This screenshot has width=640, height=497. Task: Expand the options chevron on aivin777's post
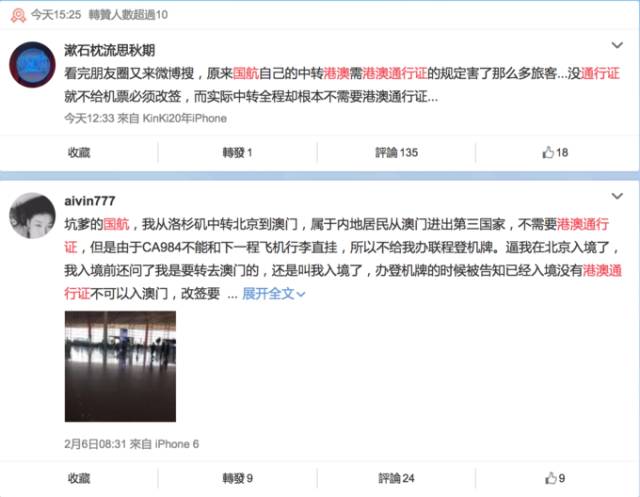(x=617, y=196)
